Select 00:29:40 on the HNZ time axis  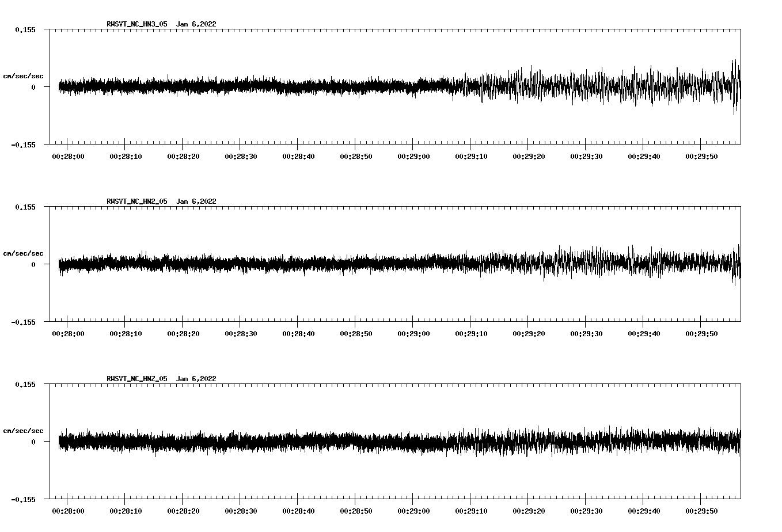click(644, 511)
